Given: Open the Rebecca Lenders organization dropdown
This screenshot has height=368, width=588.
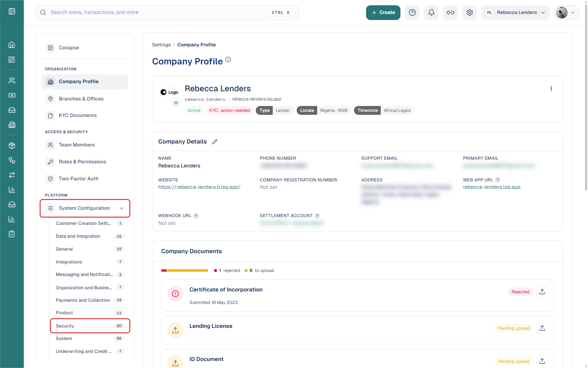Looking at the screenshot, I should (x=516, y=13).
